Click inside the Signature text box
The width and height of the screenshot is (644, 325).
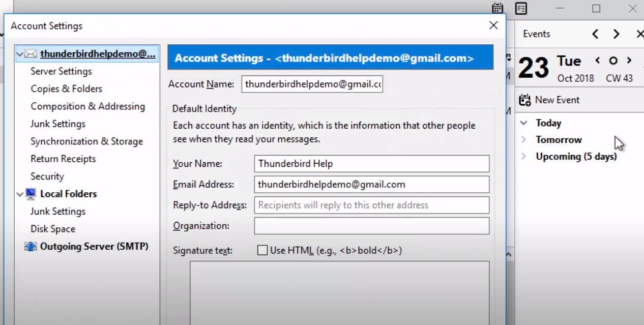click(340, 292)
